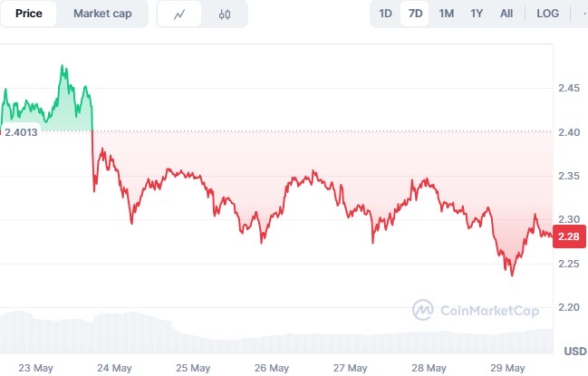Choose the 1Y time range
This screenshot has width=588, height=376.
477,14
